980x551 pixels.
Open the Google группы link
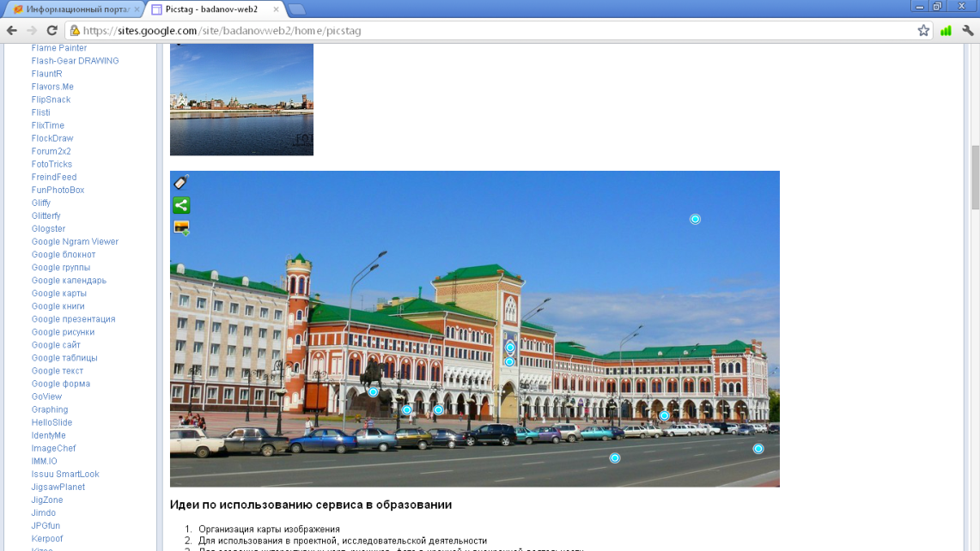click(61, 268)
